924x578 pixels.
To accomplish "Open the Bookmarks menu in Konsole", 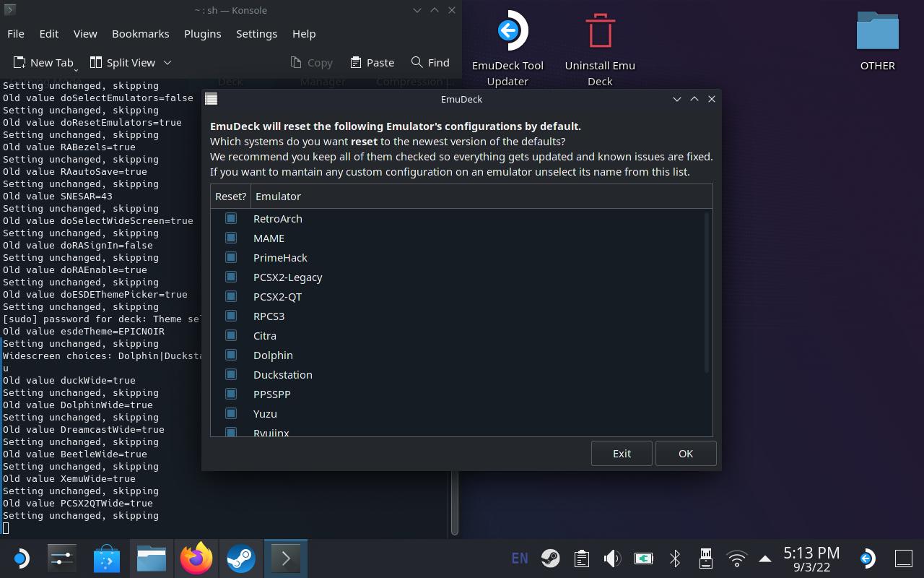I will (x=140, y=34).
